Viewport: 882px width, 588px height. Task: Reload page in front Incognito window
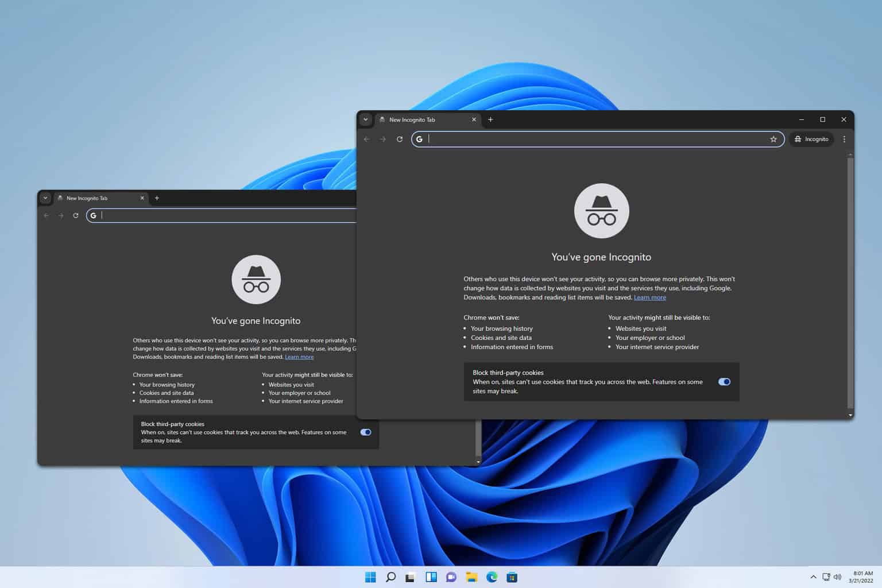pyautogui.click(x=400, y=139)
